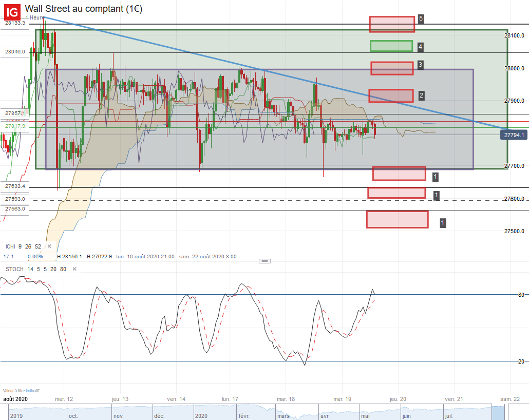Click the 28000.0 price axis value
This screenshot has width=529, height=420.
point(514,68)
